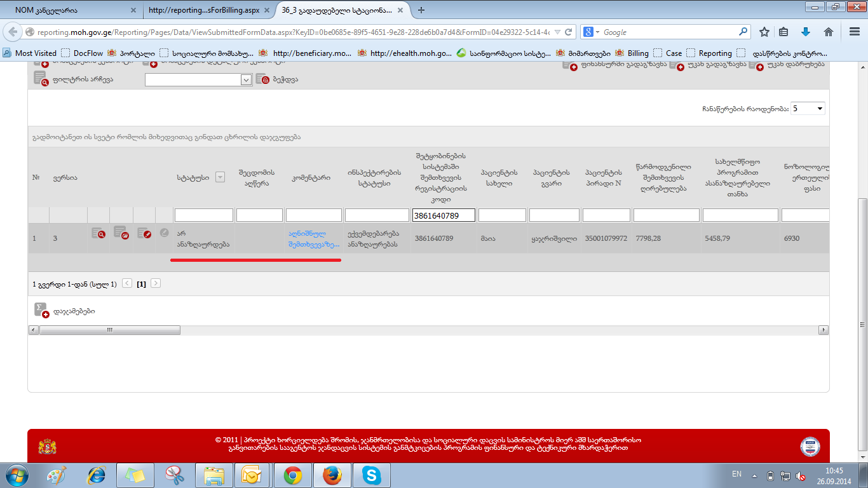Click the horizontal scrollbar thumb under the table

(x=110, y=330)
